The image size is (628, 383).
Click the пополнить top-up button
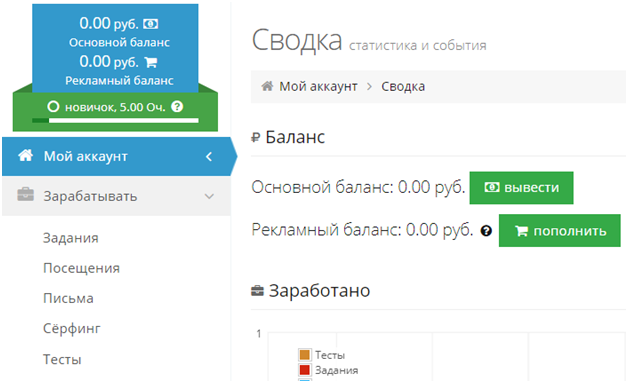[x=560, y=231]
